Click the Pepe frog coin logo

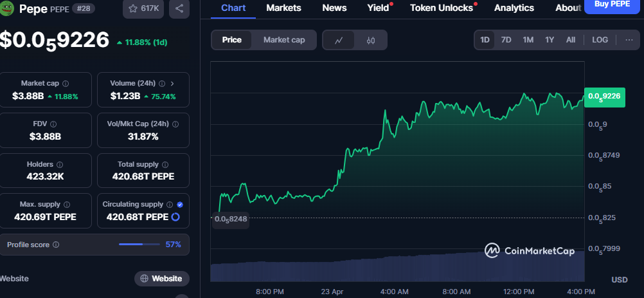pyautogui.click(x=6, y=8)
